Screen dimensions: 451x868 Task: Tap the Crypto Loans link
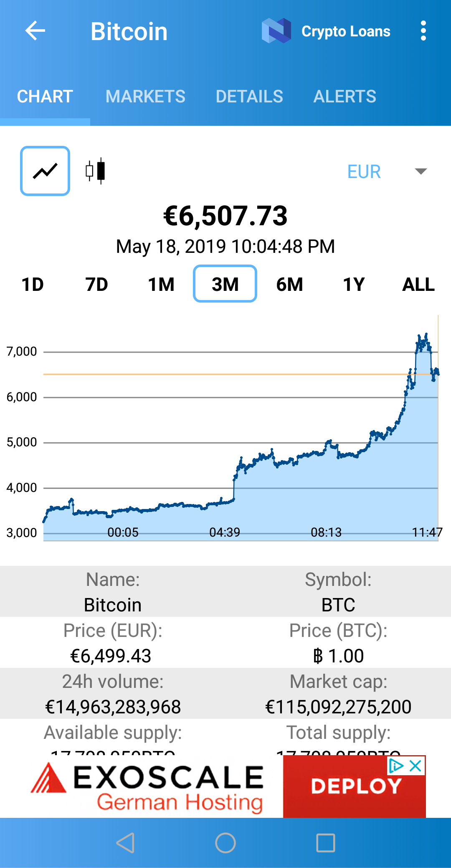coord(346,31)
